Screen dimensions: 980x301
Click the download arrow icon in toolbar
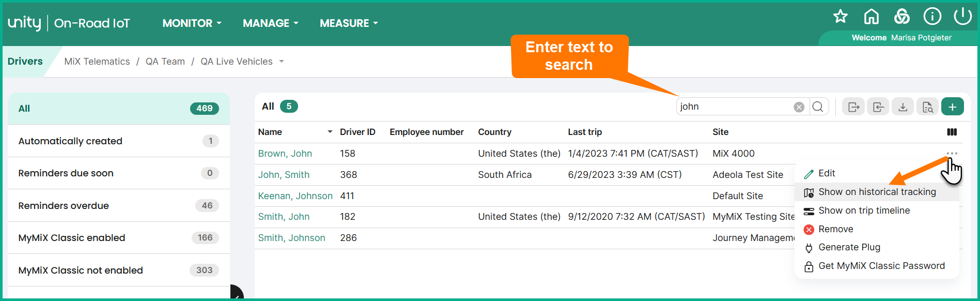point(903,107)
